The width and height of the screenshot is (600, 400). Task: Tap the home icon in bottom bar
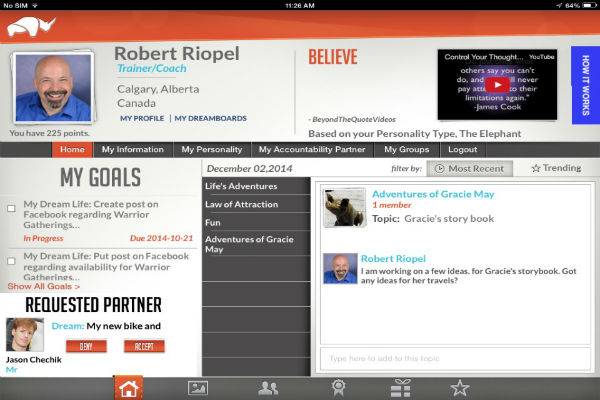point(128,388)
